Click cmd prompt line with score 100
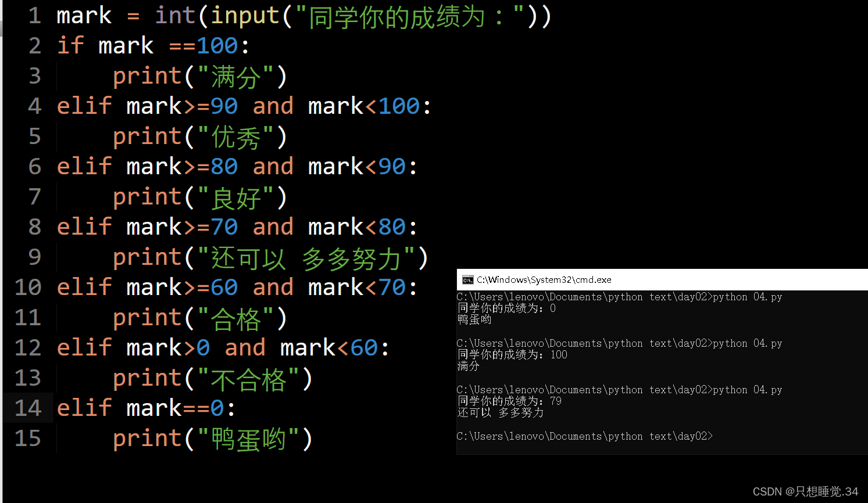This screenshot has width=868, height=503. pyautogui.click(x=512, y=354)
